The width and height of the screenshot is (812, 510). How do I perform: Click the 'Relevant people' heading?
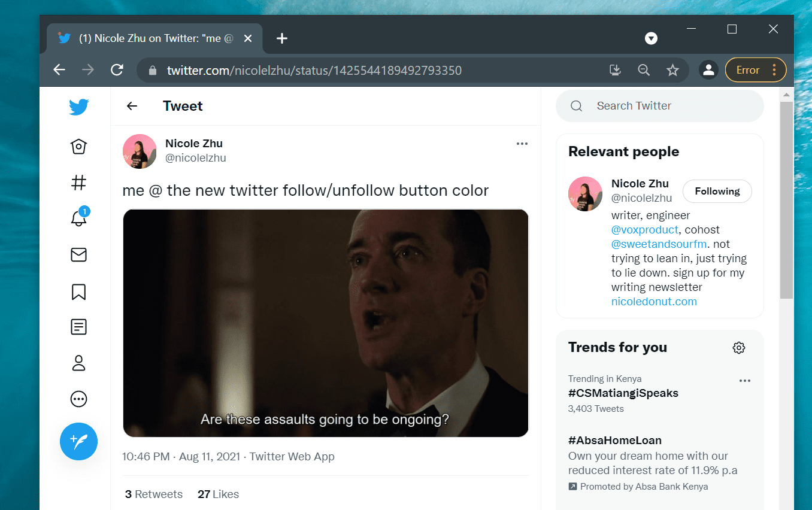(x=623, y=152)
